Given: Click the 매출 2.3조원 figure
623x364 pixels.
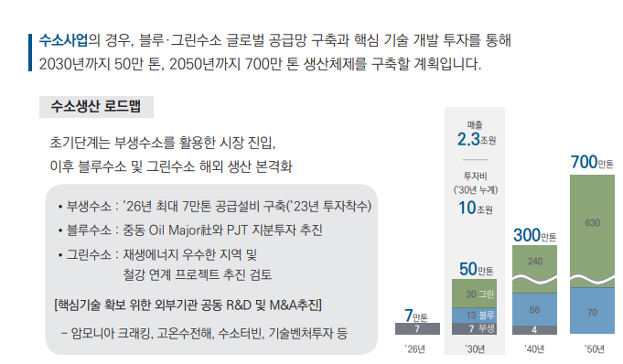Looking at the screenshot, I should pos(476,134).
